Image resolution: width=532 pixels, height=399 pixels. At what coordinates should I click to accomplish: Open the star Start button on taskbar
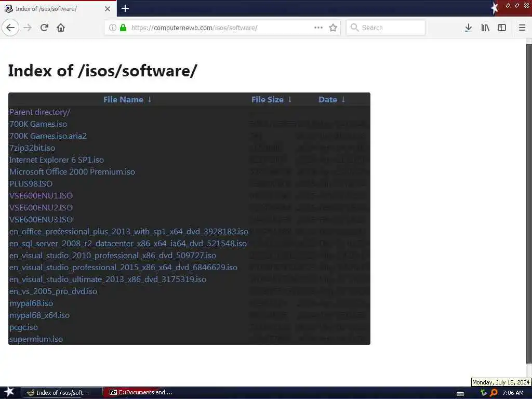9,392
